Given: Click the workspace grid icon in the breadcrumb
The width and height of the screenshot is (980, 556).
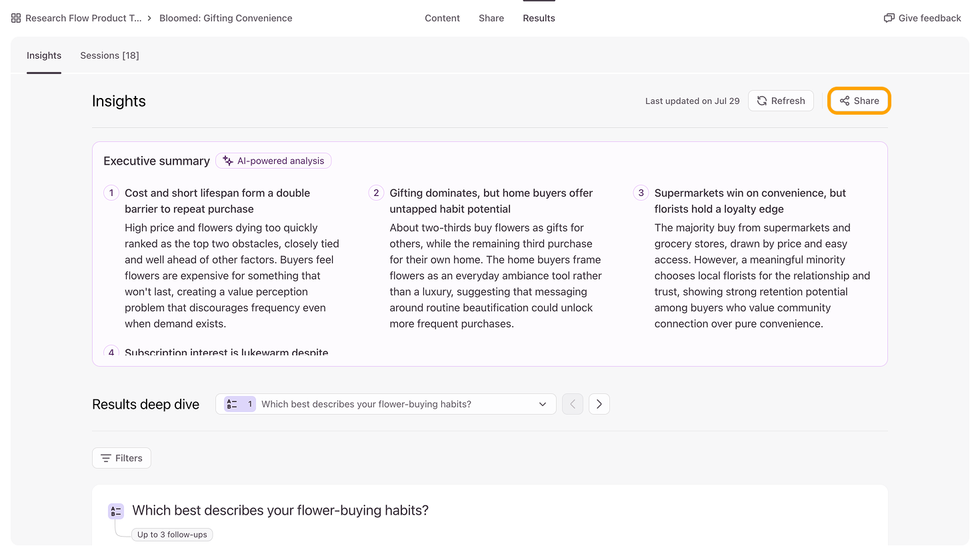Looking at the screenshot, I should click(x=16, y=18).
